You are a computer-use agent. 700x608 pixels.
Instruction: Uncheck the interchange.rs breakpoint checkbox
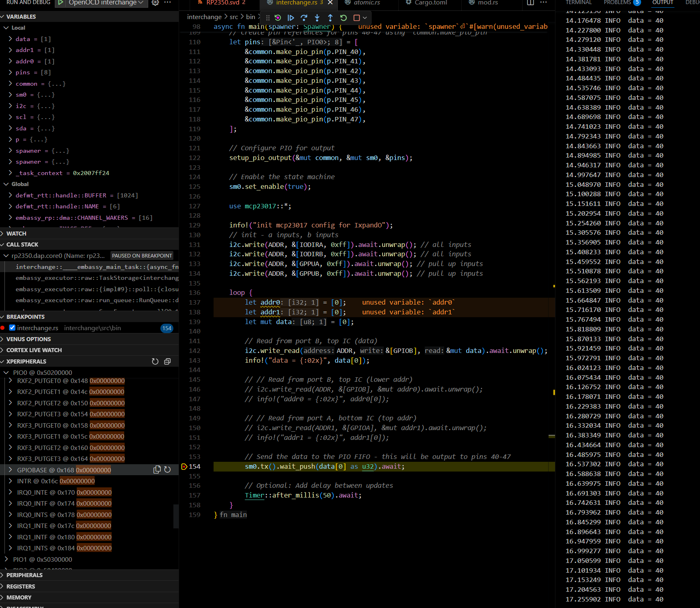tap(12, 328)
